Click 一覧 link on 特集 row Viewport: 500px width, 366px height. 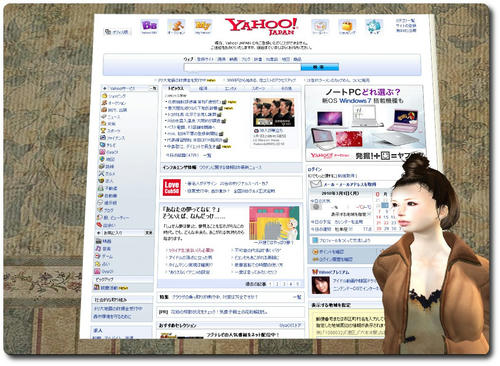(297, 297)
